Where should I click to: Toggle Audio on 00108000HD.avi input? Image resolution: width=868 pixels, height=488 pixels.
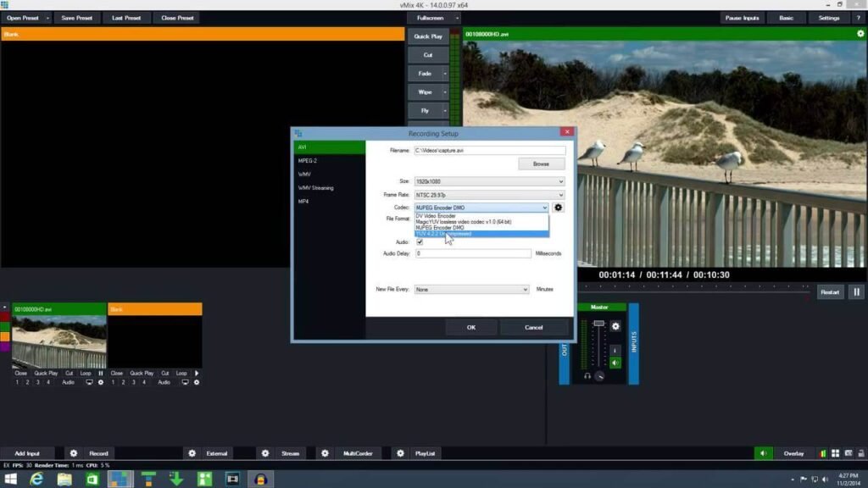pyautogui.click(x=68, y=382)
